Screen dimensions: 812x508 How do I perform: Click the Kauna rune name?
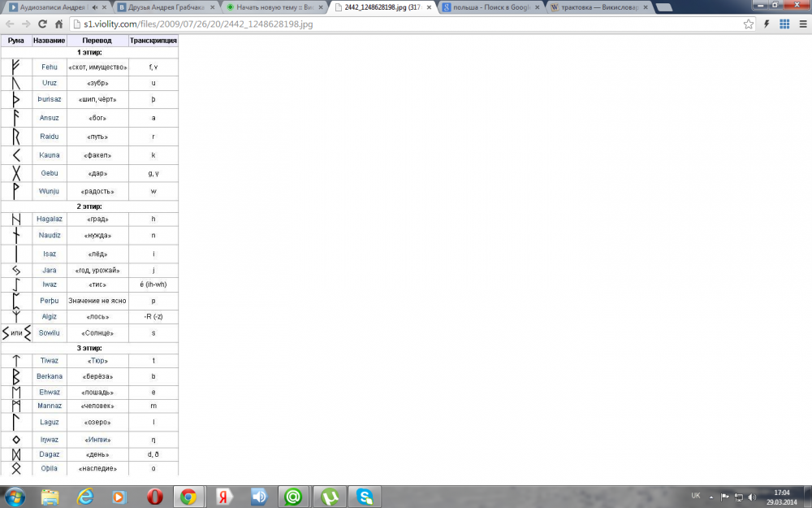point(50,155)
